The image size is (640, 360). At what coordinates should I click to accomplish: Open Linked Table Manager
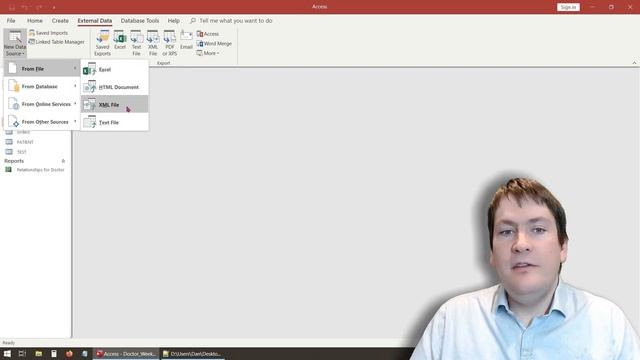tap(56, 42)
